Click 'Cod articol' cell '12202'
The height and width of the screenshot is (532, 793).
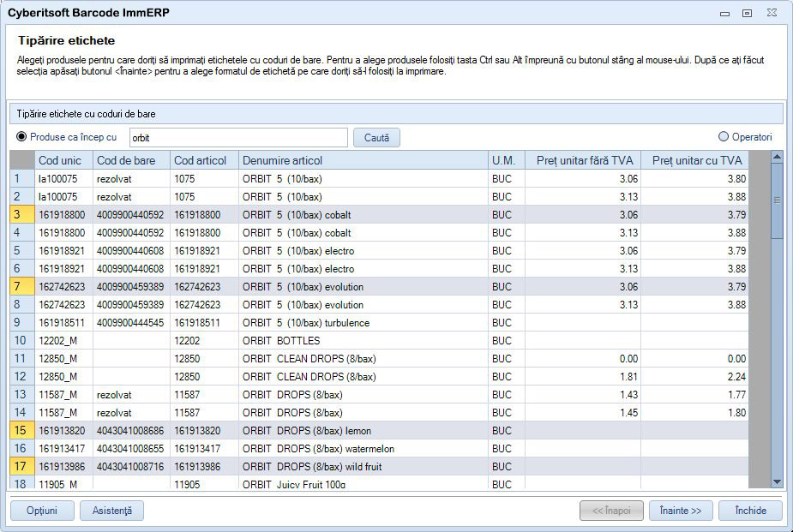(x=204, y=340)
